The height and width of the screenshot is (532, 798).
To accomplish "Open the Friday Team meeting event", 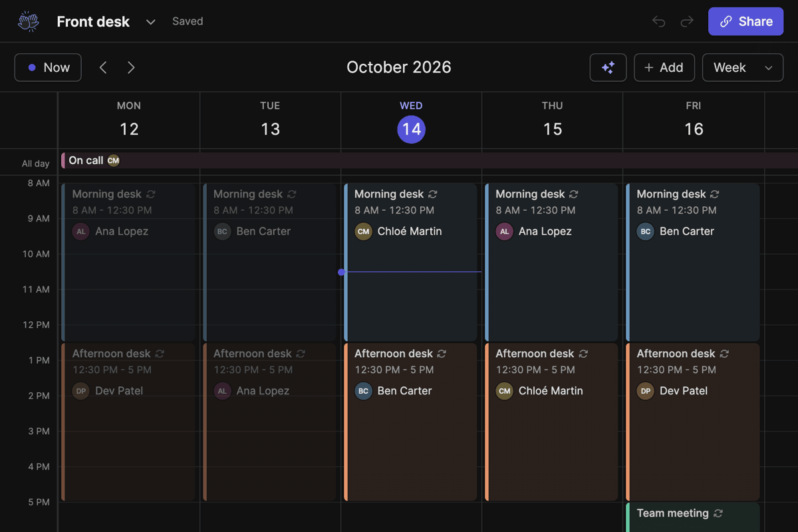I will click(692, 517).
